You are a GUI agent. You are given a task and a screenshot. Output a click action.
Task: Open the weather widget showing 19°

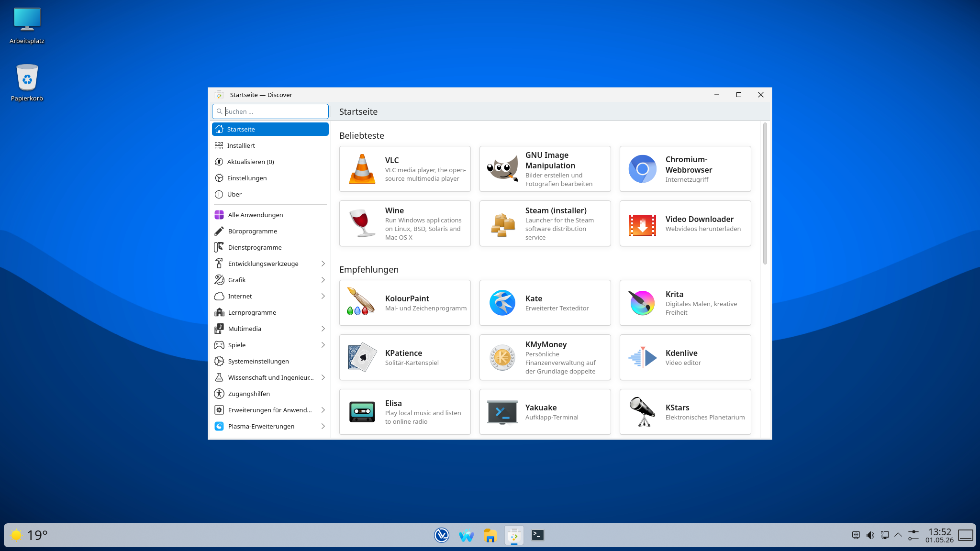[29, 535]
